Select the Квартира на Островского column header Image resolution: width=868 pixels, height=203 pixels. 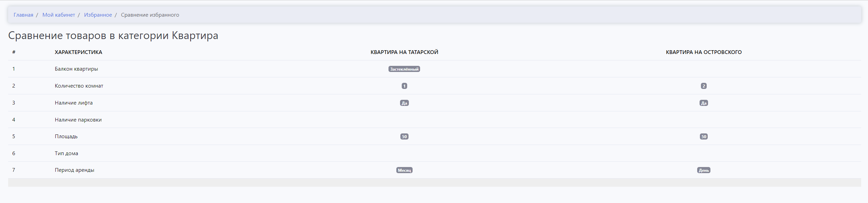[x=704, y=52]
